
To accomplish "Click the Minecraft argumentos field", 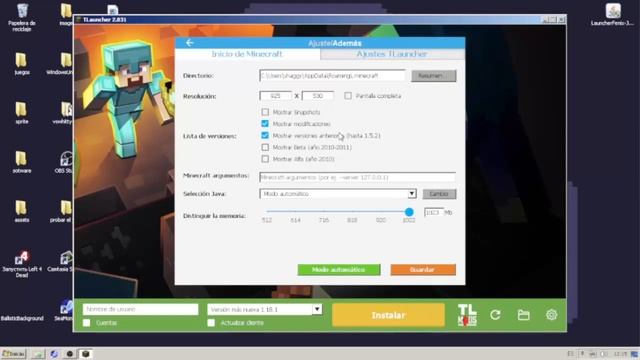I will click(357, 177).
